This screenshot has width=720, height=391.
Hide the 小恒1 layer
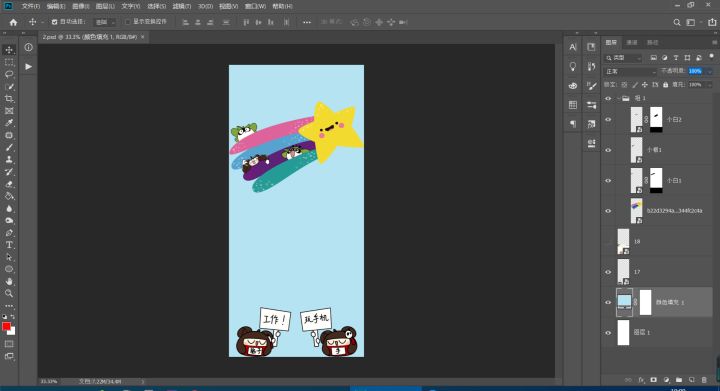608,150
